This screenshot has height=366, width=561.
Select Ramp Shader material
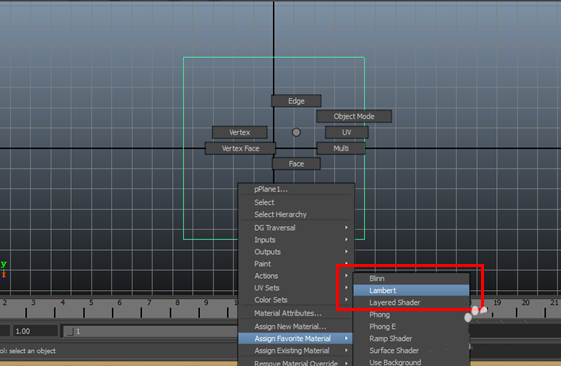coord(411,338)
